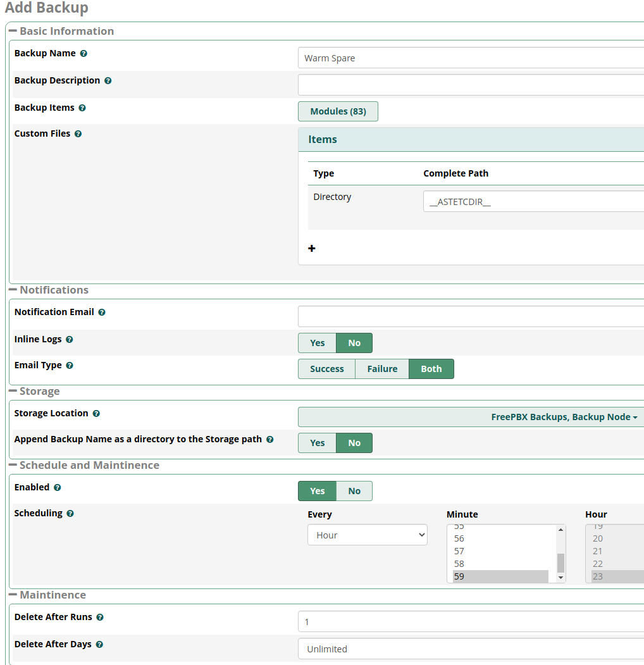This screenshot has height=665, width=644.
Task: Click help icon beside Backup Description
Action: pos(108,81)
